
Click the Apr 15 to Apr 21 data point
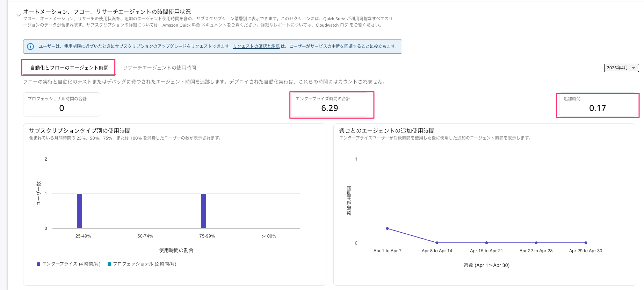pos(486,243)
